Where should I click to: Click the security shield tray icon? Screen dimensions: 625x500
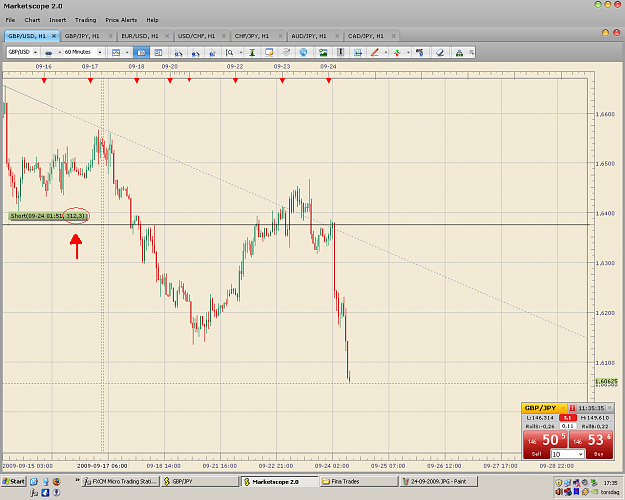coord(559,482)
